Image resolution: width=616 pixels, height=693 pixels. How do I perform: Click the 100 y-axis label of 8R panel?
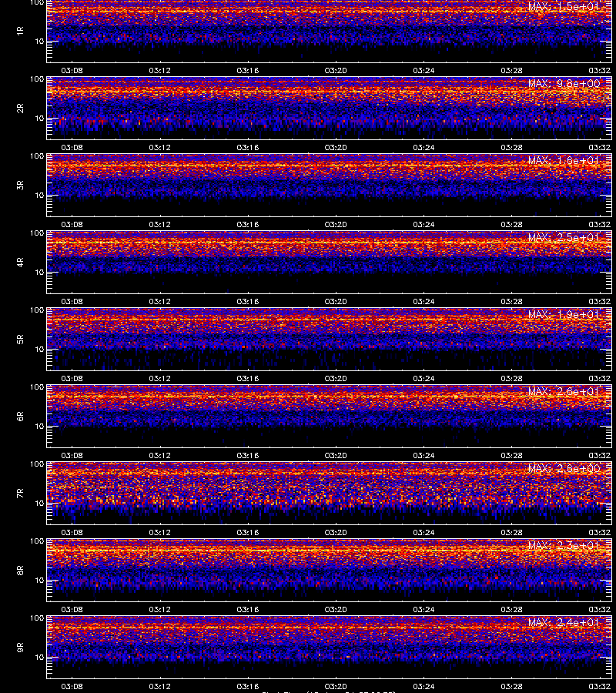(x=37, y=541)
